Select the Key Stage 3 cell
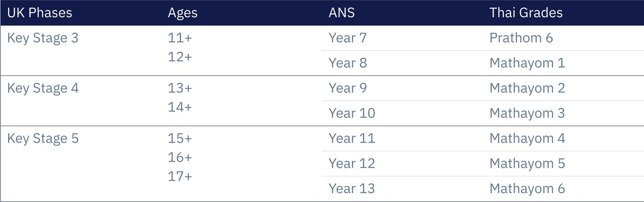 (43, 38)
